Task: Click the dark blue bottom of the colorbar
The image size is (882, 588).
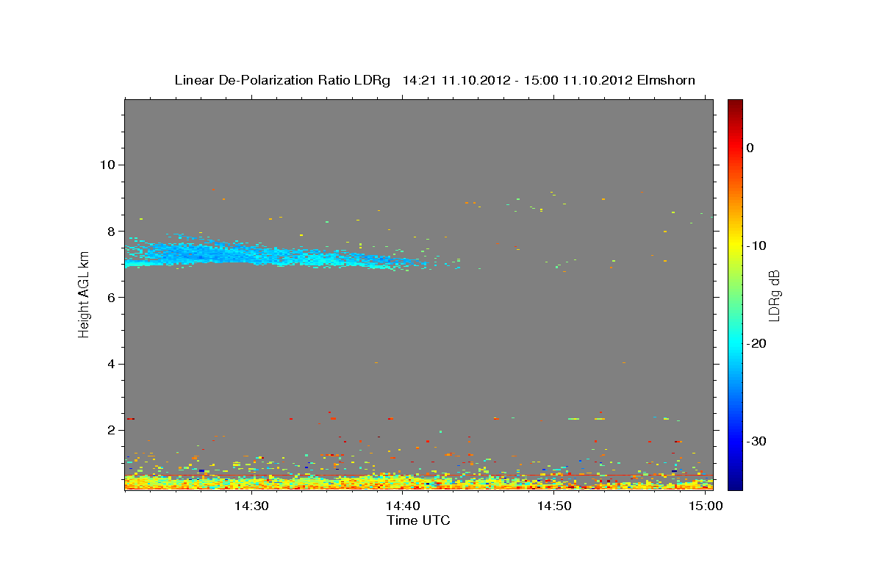Action: pyautogui.click(x=735, y=481)
